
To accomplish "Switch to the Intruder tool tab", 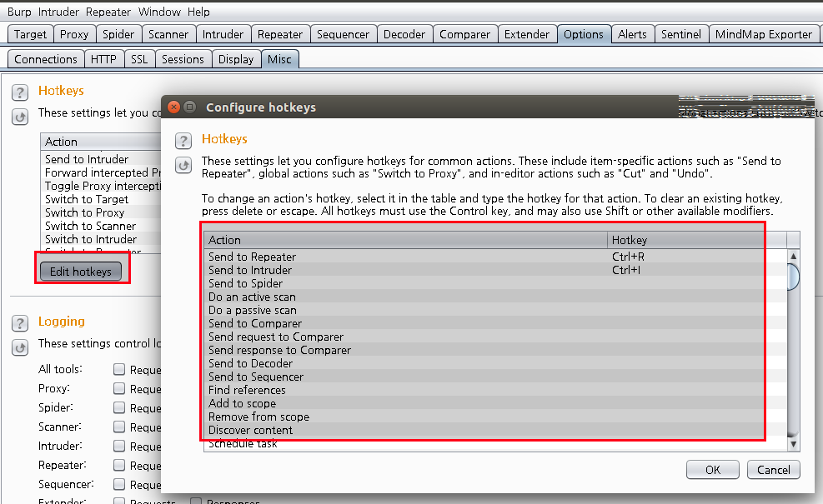I will click(x=223, y=34).
